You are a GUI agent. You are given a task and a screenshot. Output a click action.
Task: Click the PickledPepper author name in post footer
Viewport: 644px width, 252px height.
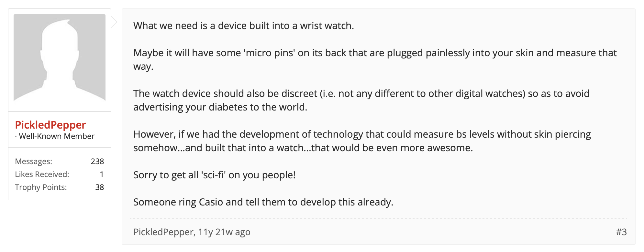click(x=163, y=232)
